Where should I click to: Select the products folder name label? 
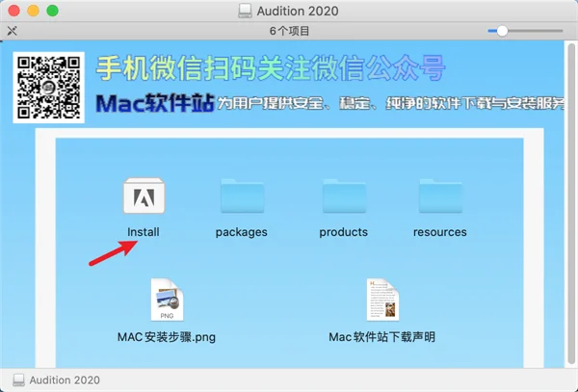344,232
